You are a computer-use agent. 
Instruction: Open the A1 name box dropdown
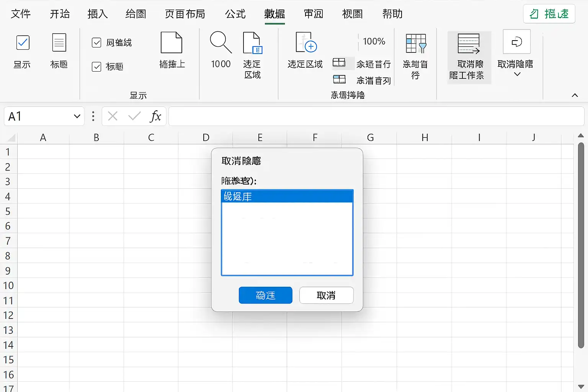coord(77,116)
